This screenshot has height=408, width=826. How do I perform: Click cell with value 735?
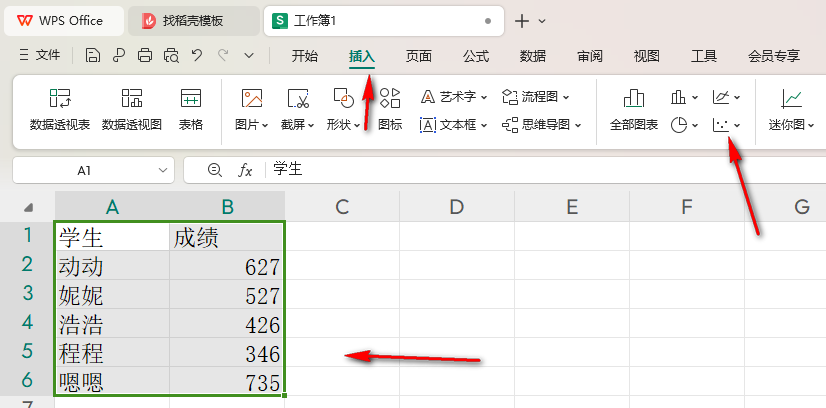point(227,381)
